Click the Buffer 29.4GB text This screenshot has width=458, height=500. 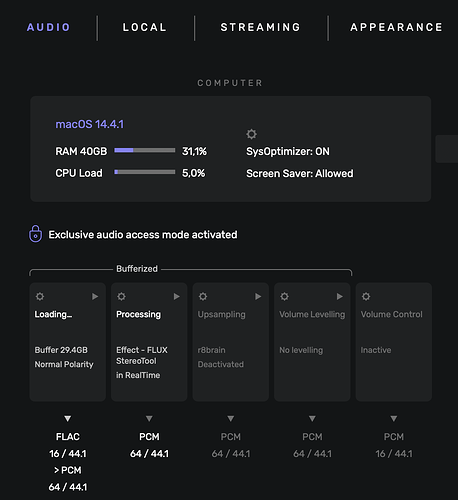(x=61, y=350)
